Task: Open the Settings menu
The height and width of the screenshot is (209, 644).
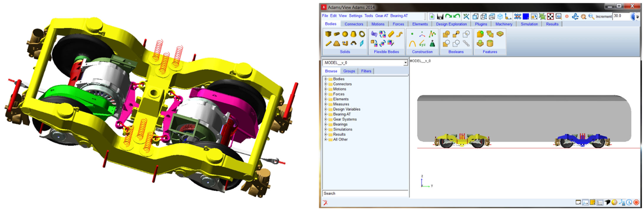Action: (x=355, y=16)
